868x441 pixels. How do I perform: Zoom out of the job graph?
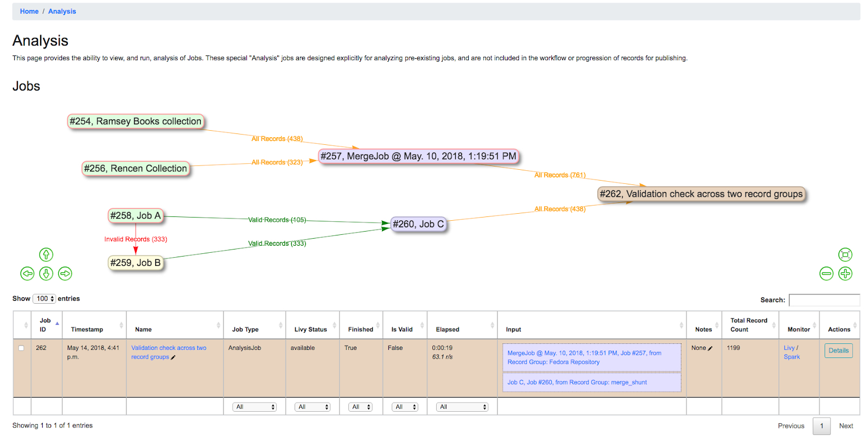(826, 273)
